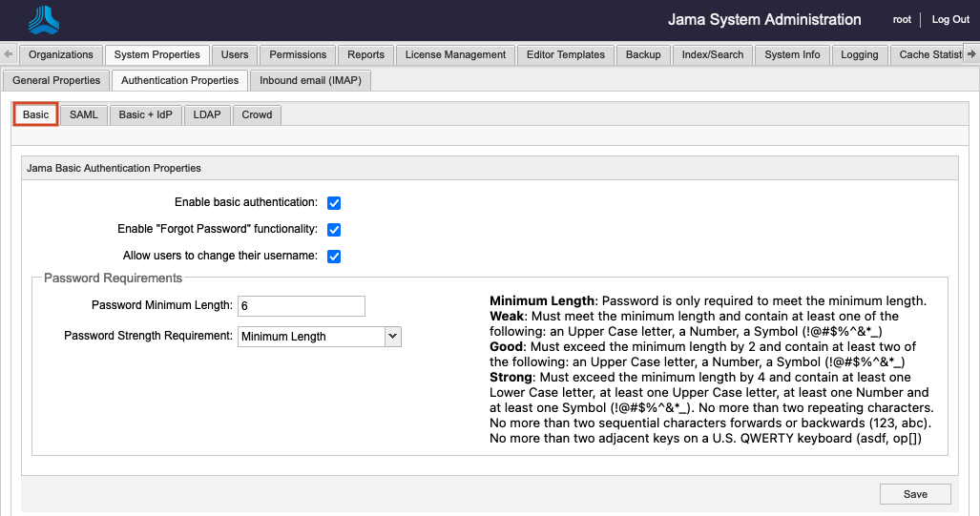Switch to the Logging tab
980x516 pixels.
point(860,55)
